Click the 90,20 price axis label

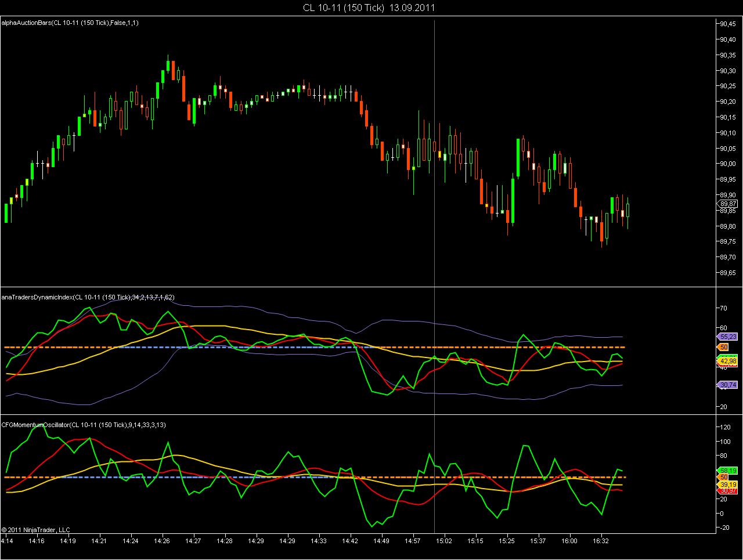pos(728,102)
